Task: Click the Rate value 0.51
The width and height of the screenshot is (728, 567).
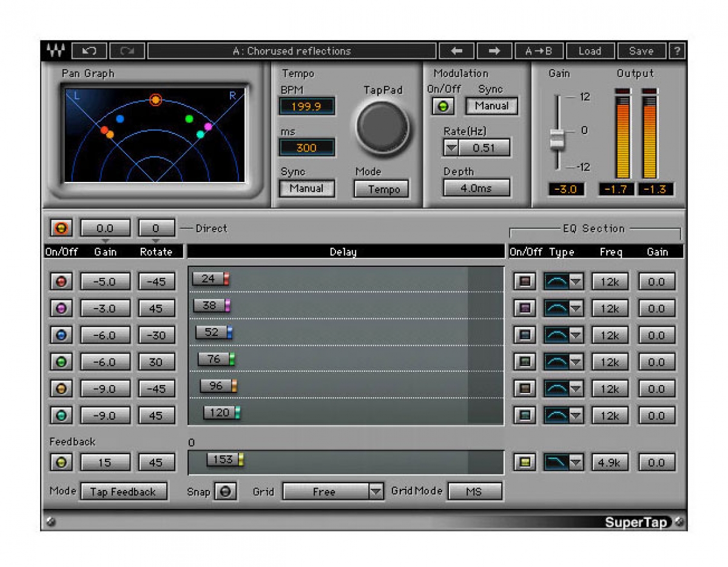Action: (x=484, y=147)
